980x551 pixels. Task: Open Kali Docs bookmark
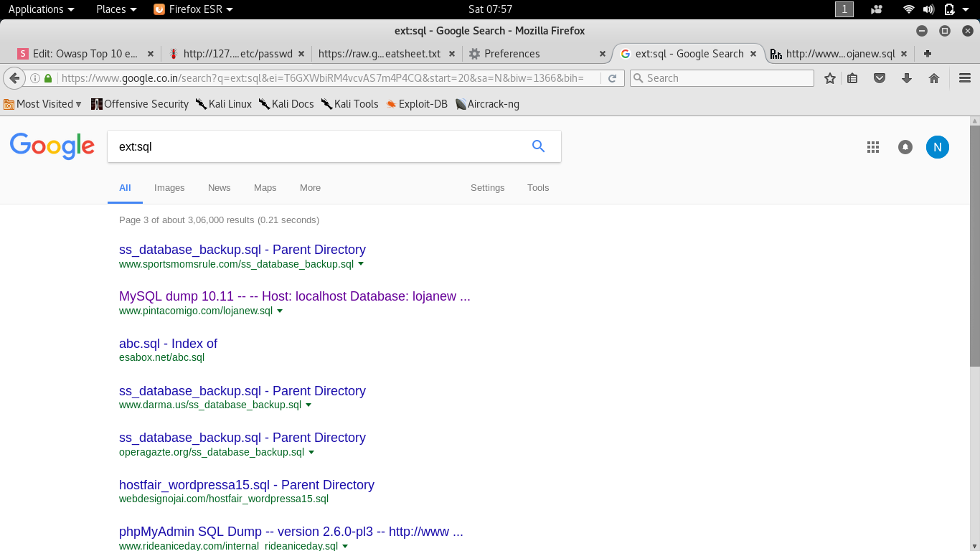tap(286, 104)
